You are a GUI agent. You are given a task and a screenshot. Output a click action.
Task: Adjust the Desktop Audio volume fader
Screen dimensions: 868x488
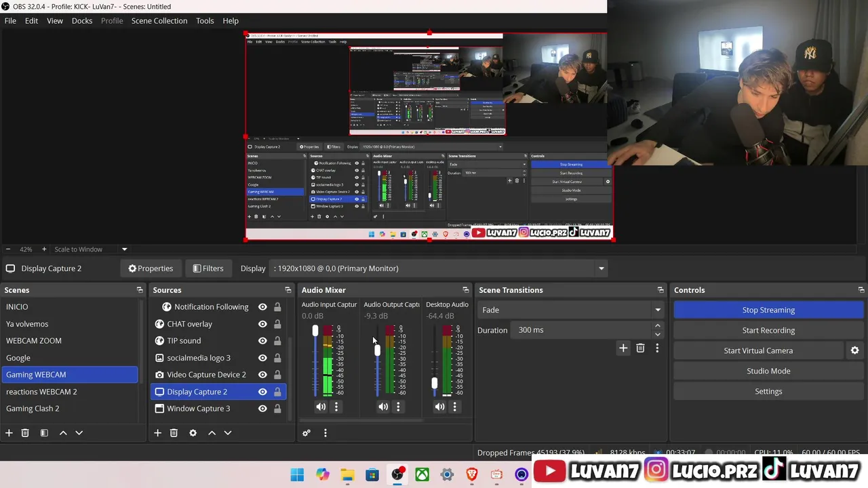pyautogui.click(x=434, y=384)
